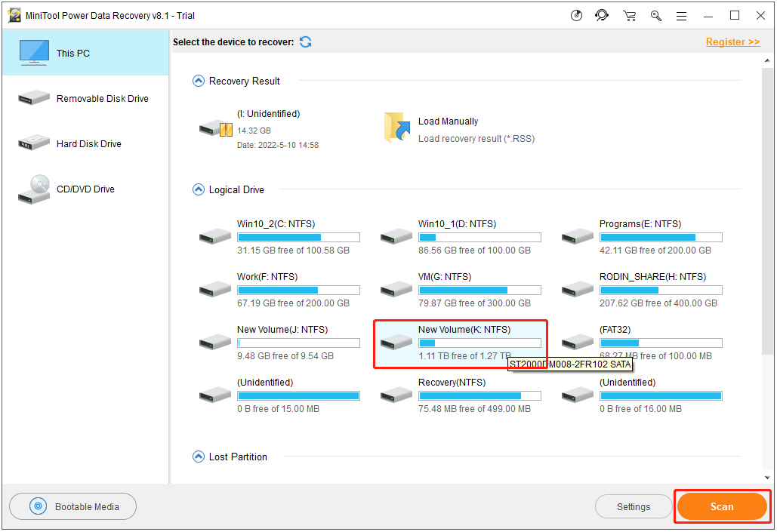Click the Load Manually label

(448, 121)
